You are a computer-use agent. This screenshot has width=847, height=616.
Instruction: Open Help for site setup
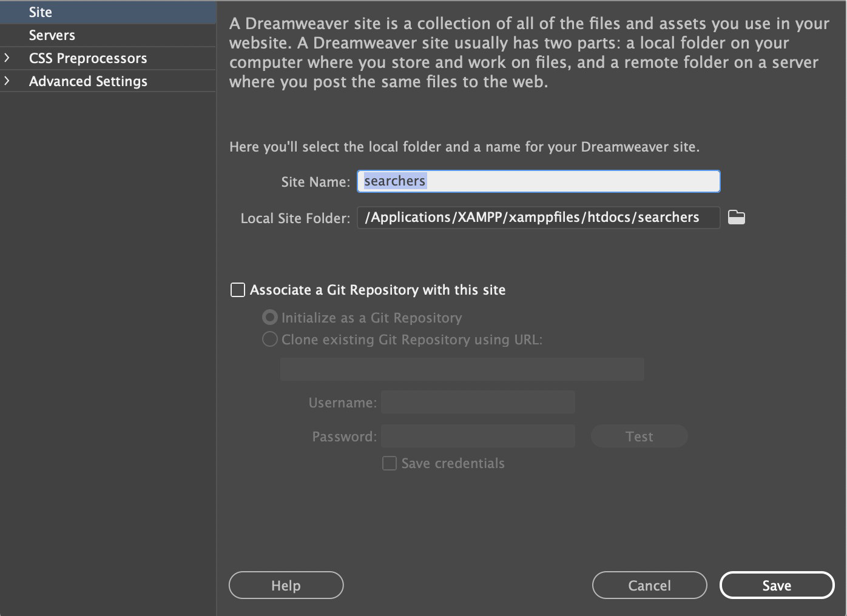coord(286,585)
